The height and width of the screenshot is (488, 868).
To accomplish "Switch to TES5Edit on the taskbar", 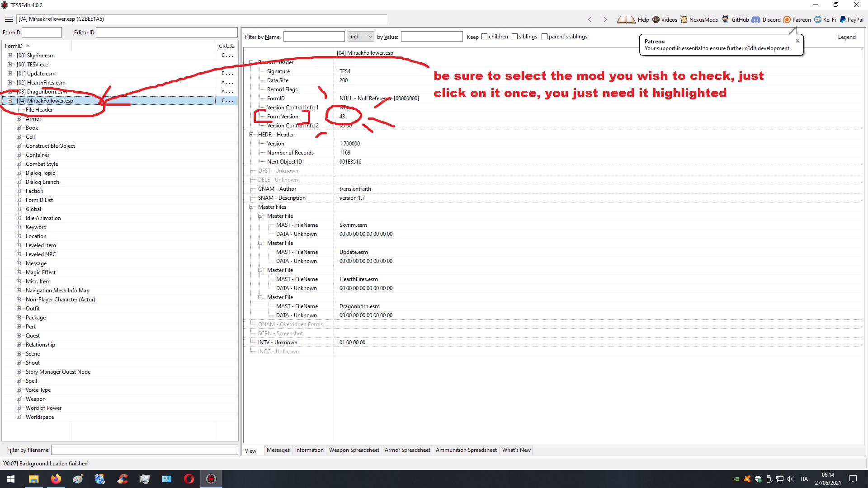I will tap(211, 479).
